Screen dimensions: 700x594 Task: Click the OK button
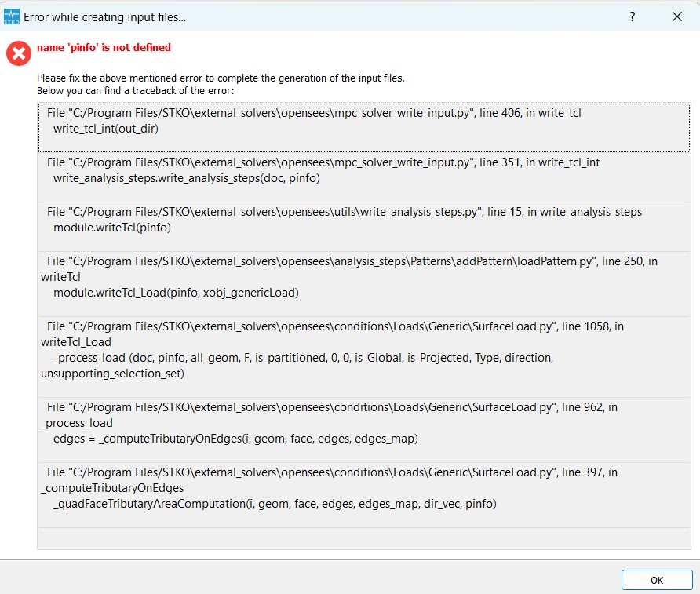point(657,580)
